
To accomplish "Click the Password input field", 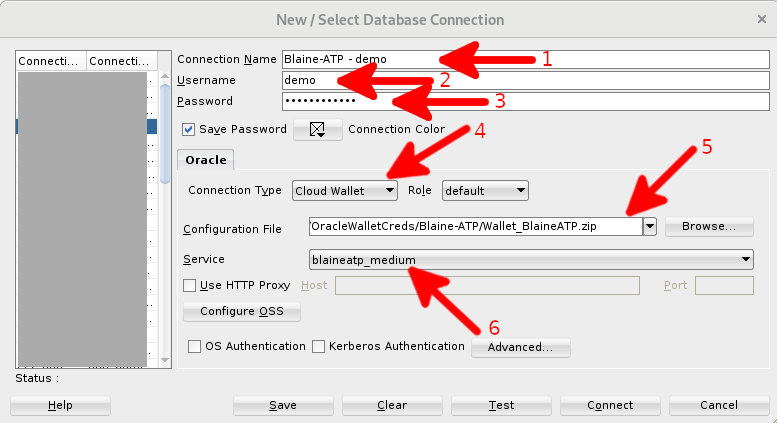I will pyautogui.click(x=526, y=101).
